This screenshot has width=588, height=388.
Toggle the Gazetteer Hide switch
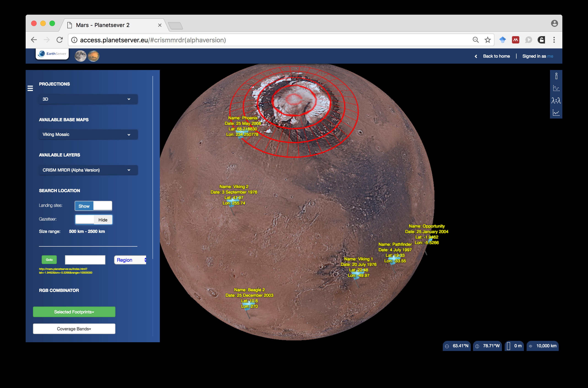pyautogui.click(x=94, y=220)
